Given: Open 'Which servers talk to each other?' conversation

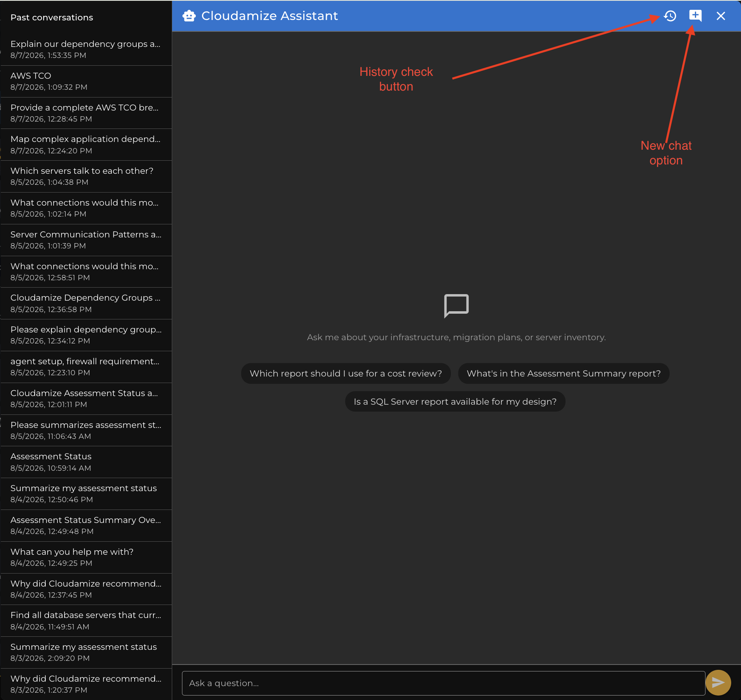Looking at the screenshot, I should coord(86,176).
